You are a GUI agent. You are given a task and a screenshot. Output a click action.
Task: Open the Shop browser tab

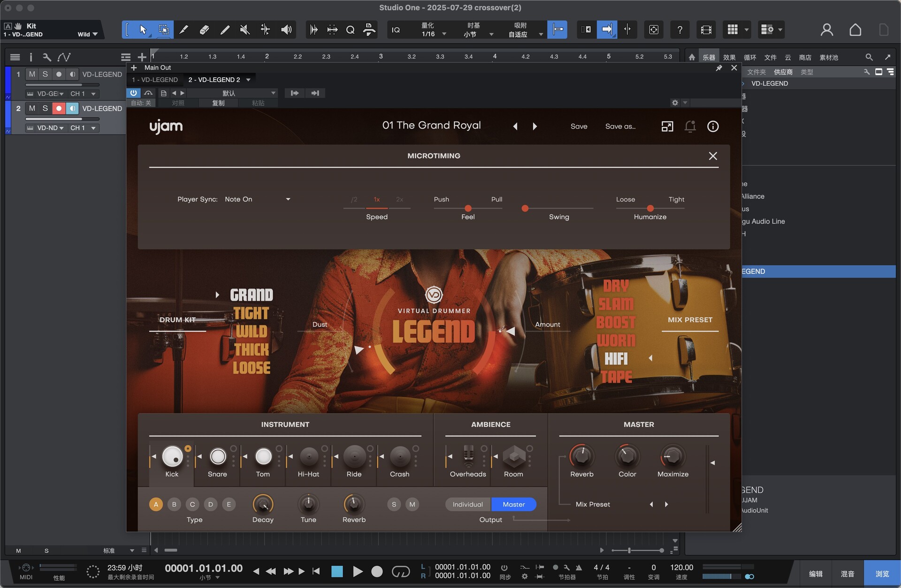[805, 57]
